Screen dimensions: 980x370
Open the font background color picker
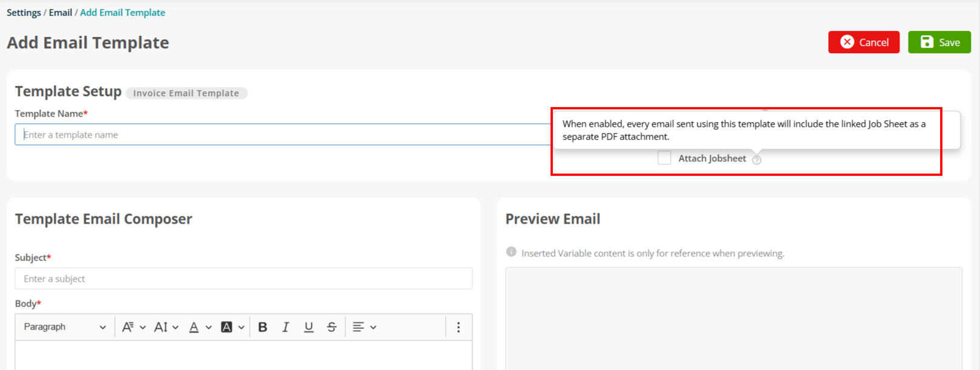(x=232, y=327)
